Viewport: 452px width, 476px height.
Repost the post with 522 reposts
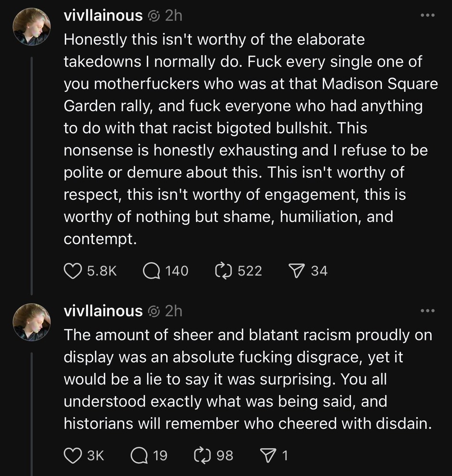point(223,271)
